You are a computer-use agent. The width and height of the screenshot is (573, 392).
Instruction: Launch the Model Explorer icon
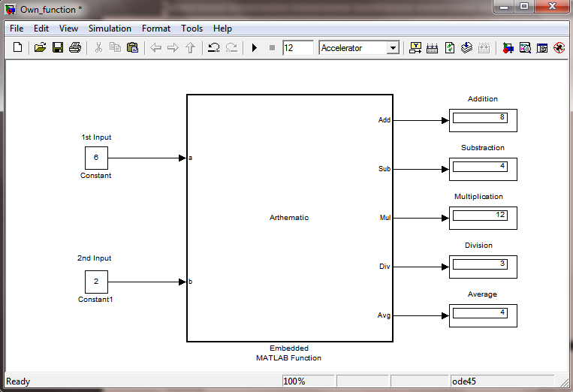[x=525, y=47]
